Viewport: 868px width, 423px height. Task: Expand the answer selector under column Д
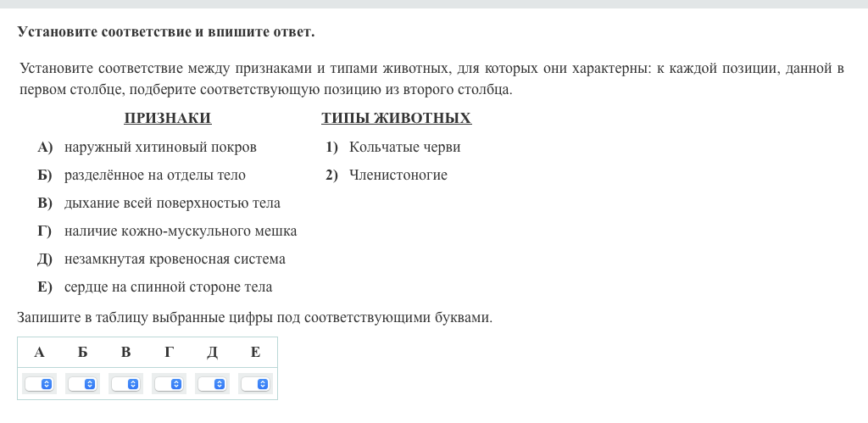point(213,384)
